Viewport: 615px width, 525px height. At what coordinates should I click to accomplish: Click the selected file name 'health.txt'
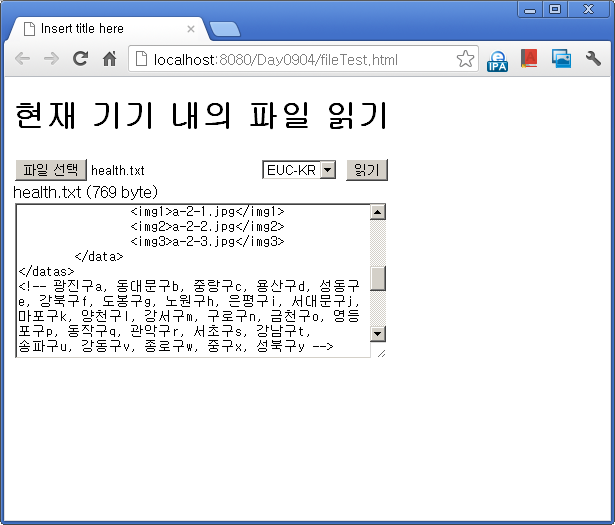tap(118, 171)
